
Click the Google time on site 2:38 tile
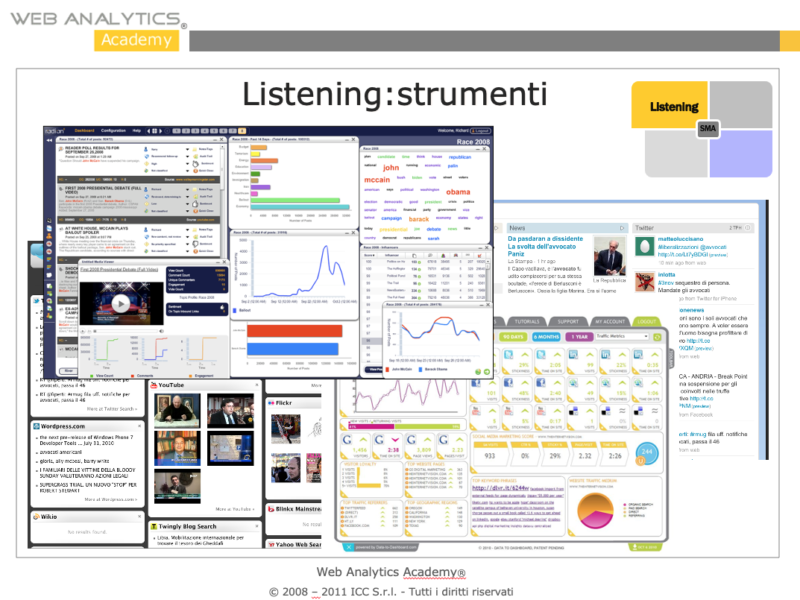click(x=388, y=446)
